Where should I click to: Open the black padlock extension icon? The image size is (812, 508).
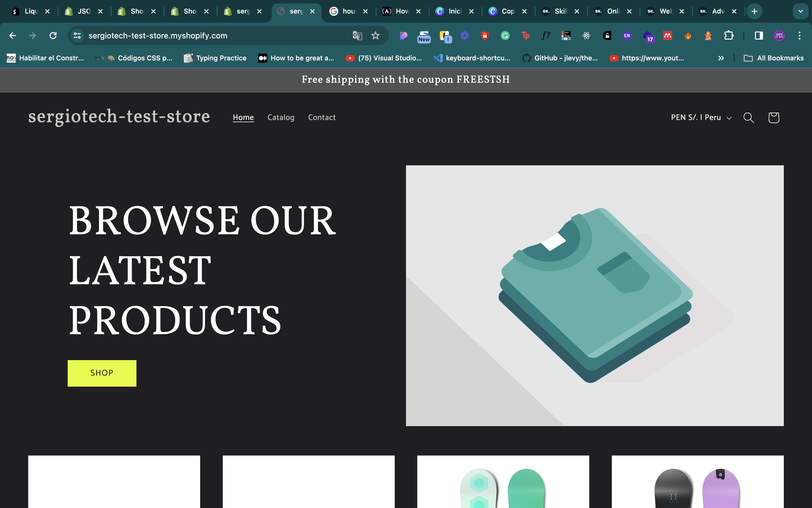pyautogui.click(x=607, y=36)
